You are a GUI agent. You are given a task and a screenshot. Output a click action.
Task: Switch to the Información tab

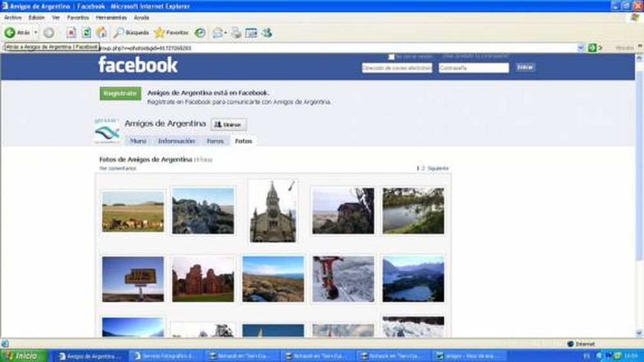click(x=176, y=140)
